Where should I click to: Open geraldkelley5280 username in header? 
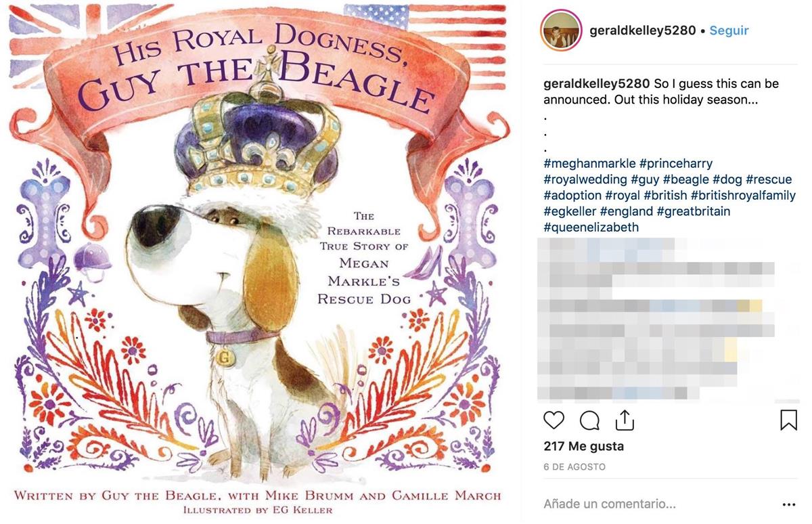(643, 30)
